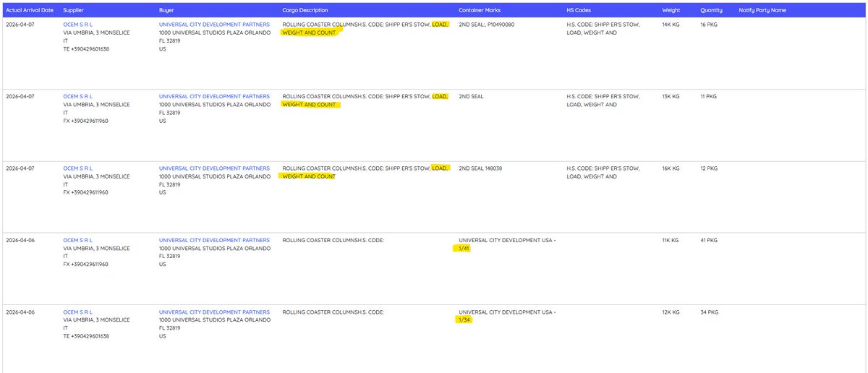Click 'FX +390429611960' in the 41 PKG row

(86, 265)
